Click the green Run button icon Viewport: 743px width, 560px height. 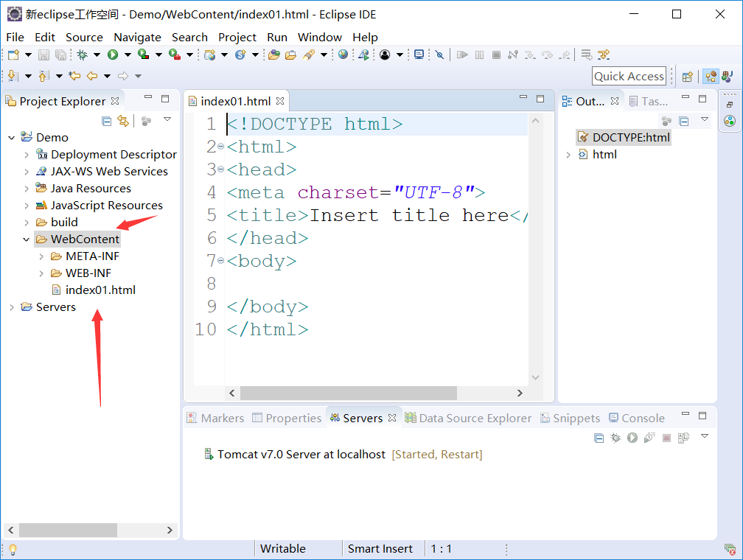[113, 55]
